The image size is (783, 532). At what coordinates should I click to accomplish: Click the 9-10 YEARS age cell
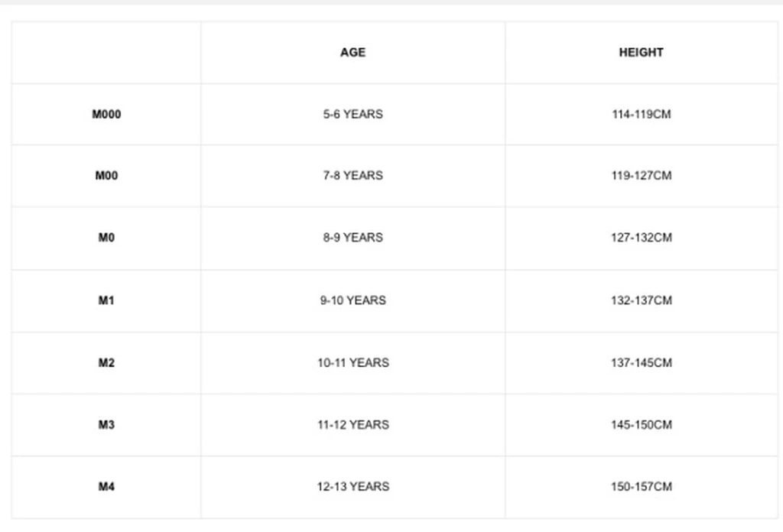coord(353,300)
